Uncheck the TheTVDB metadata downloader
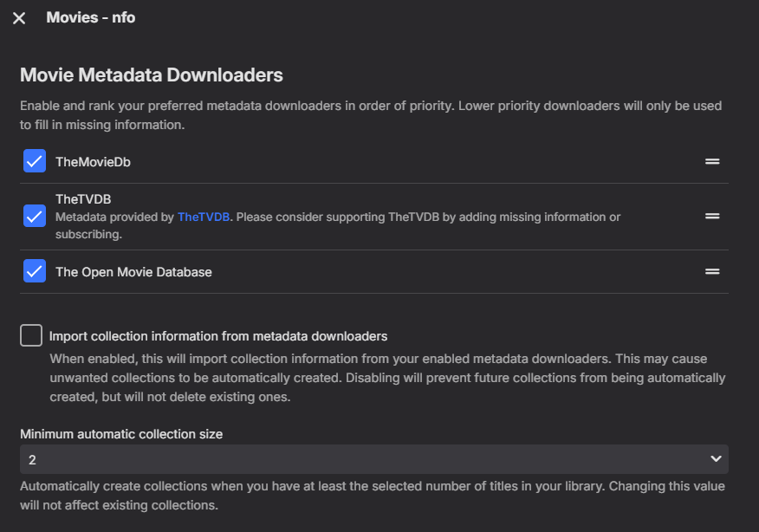The width and height of the screenshot is (759, 532). [35, 217]
